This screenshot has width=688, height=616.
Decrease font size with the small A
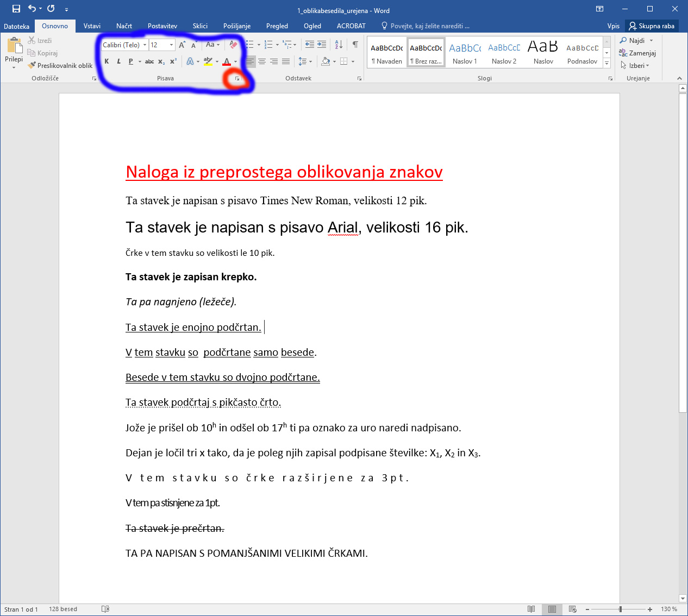point(194,45)
